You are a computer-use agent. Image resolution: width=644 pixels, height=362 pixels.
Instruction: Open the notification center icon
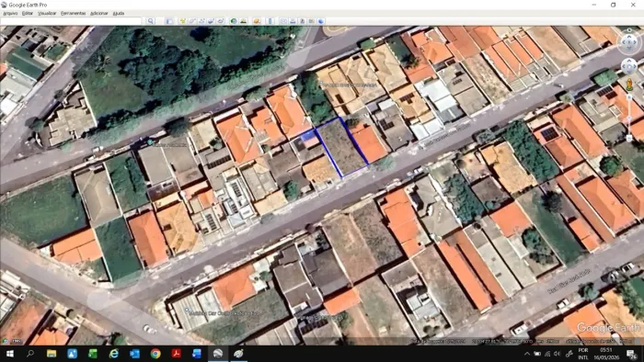pyautogui.click(x=632, y=354)
